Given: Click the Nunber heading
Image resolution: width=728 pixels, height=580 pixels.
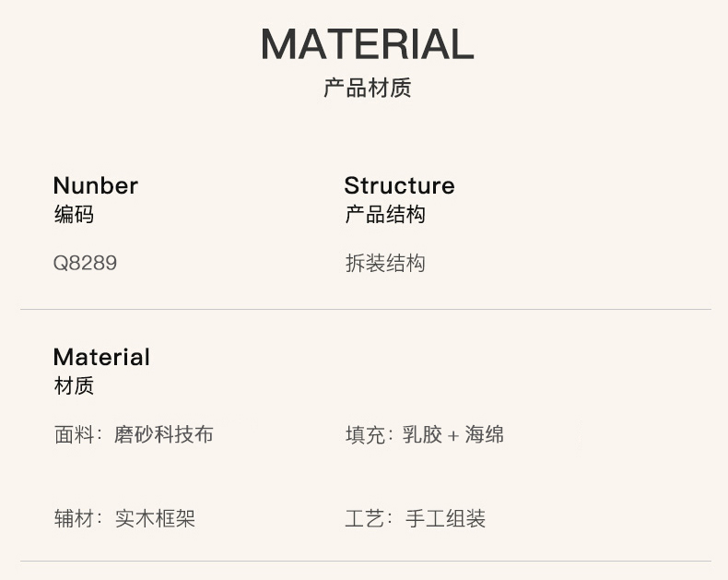Looking at the screenshot, I should (x=95, y=185).
